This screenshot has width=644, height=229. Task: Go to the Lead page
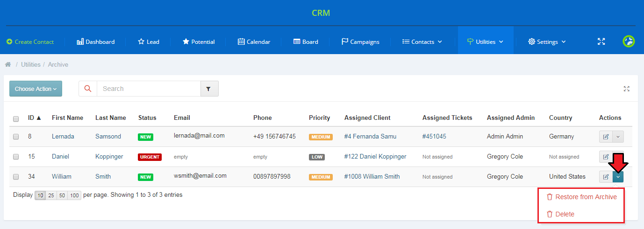(149, 42)
